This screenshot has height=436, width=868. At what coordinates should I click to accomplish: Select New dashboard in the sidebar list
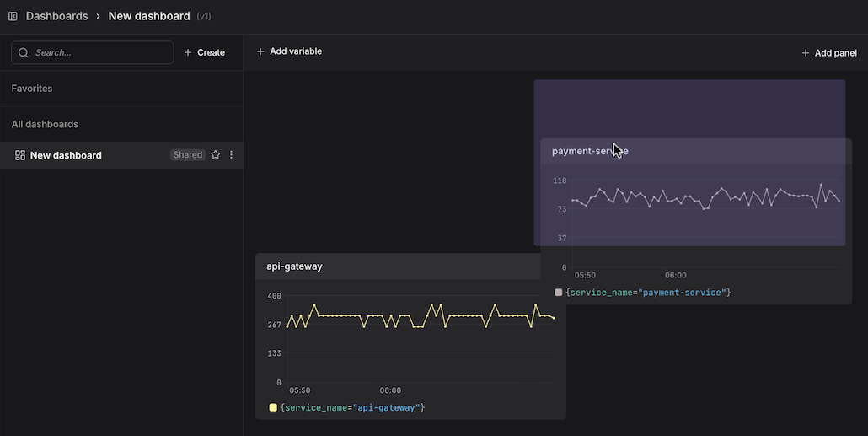tap(66, 155)
